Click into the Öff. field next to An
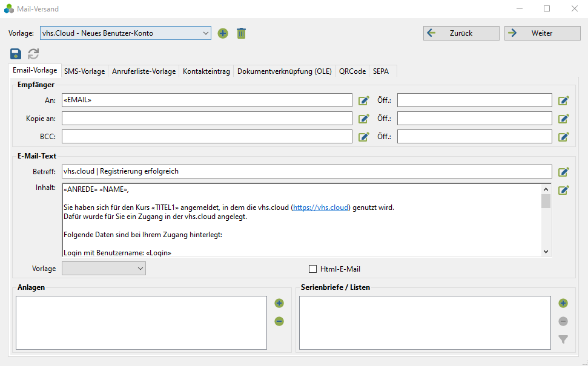The height and width of the screenshot is (366, 588). [x=475, y=100]
